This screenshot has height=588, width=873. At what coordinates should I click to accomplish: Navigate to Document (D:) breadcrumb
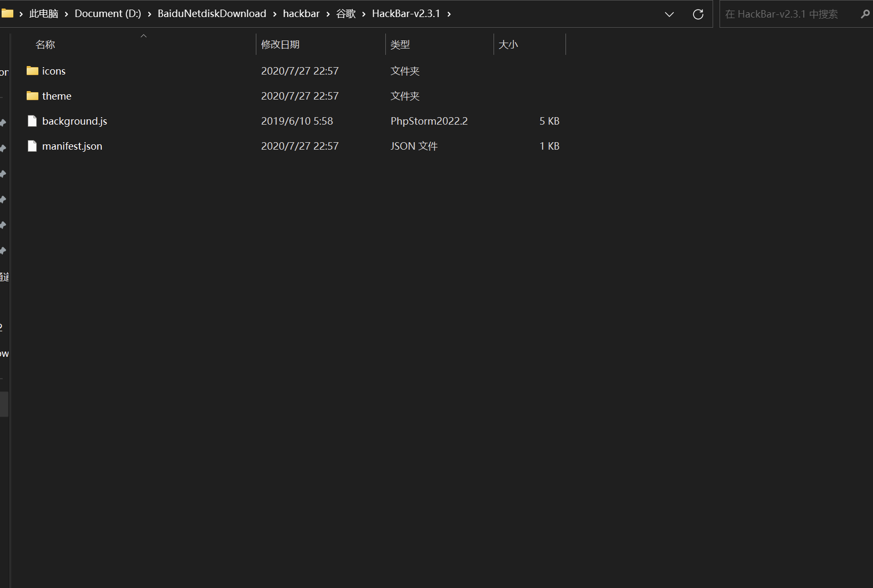pos(108,14)
